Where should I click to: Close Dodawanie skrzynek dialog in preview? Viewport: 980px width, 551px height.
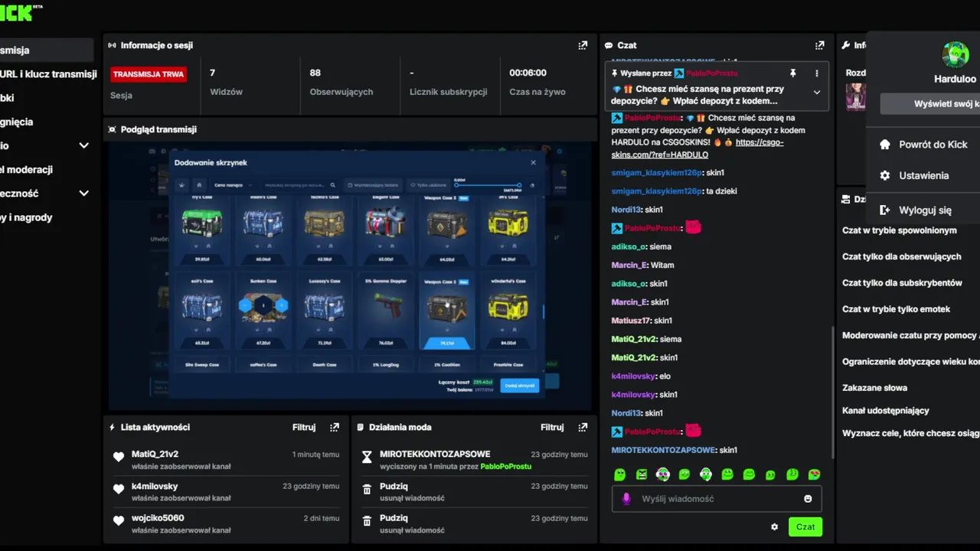point(533,162)
